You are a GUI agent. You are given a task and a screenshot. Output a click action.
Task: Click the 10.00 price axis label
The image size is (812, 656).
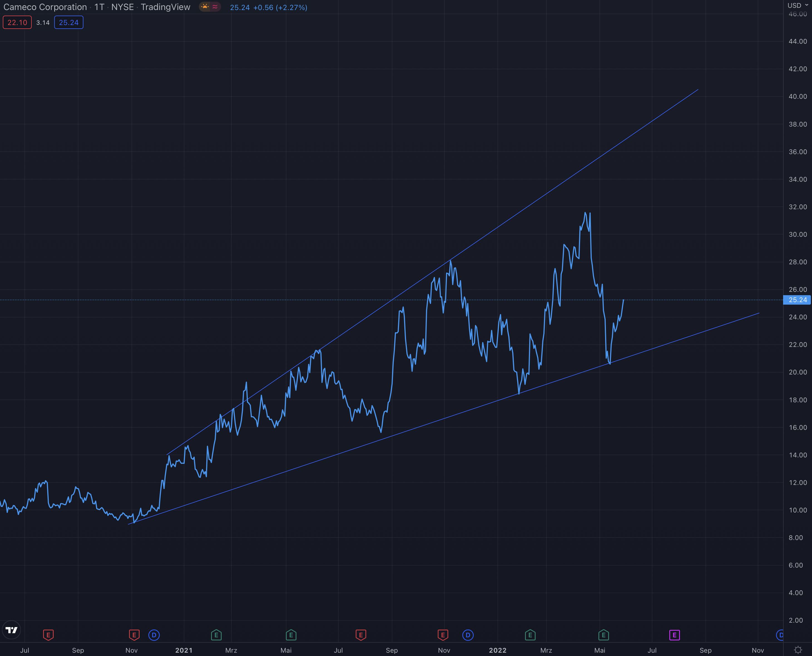pyautogui.click(x=798, y=510)
